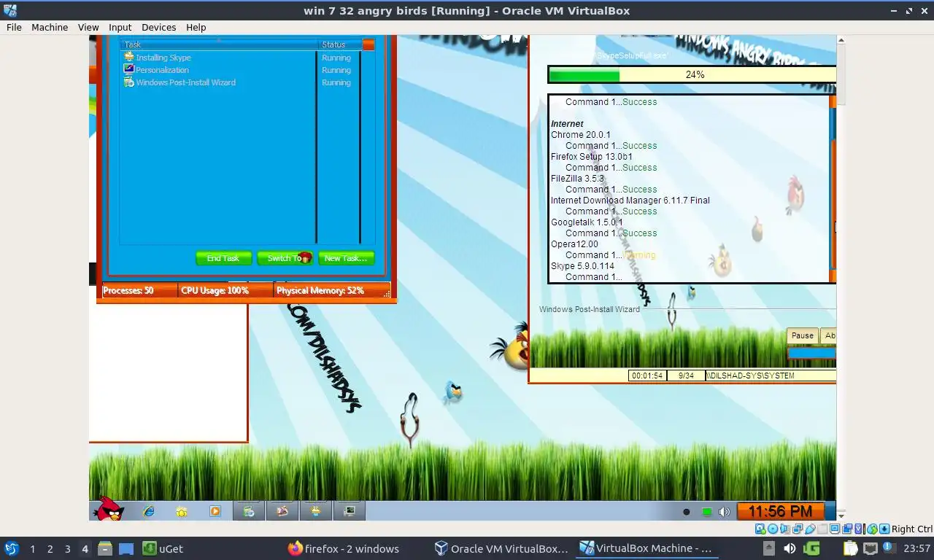The image size is (934, 560).
Task: Click the VirtualBox recording indicator
Action: click(x=847, y=529)
